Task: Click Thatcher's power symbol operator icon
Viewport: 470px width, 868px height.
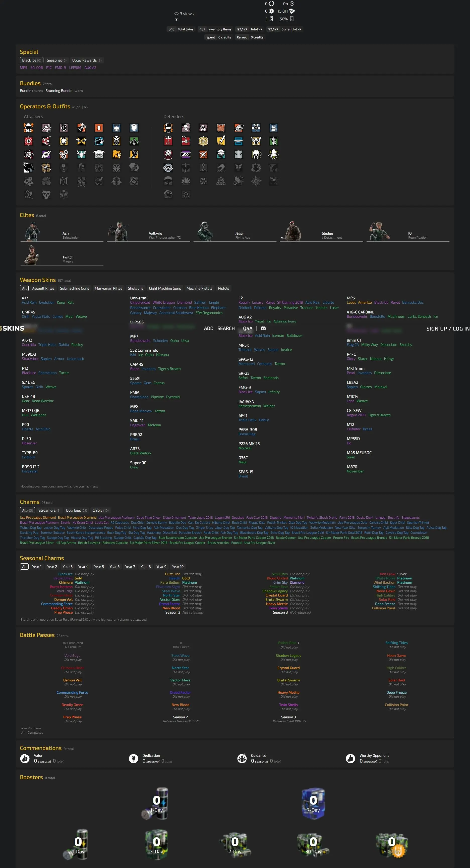Action: 64,128
